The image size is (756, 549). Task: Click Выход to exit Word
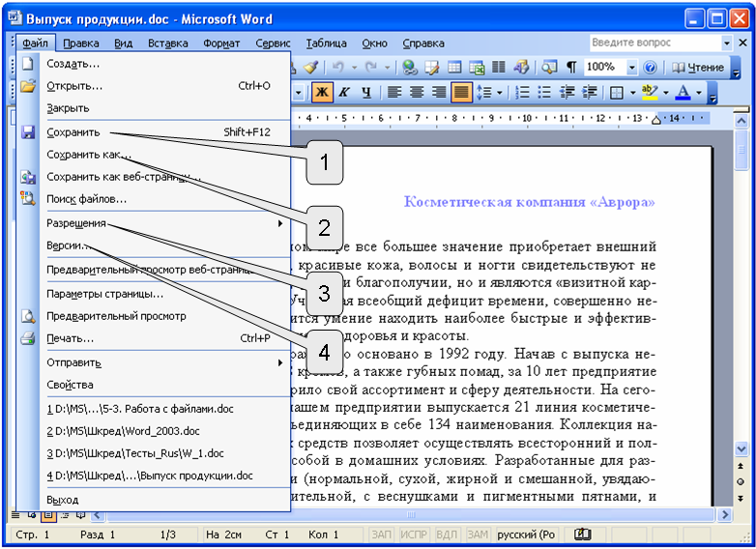pyautogui.click(x=154, y=500)
